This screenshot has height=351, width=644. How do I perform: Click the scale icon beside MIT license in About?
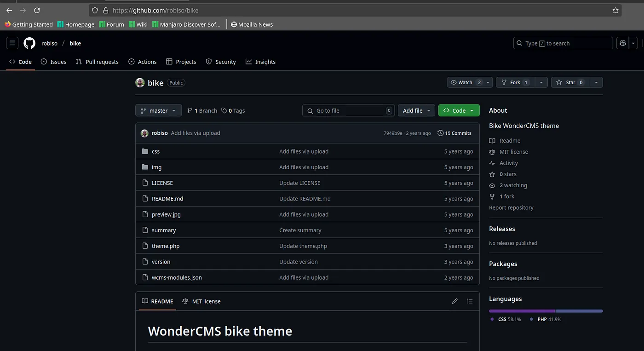point(492,152)
